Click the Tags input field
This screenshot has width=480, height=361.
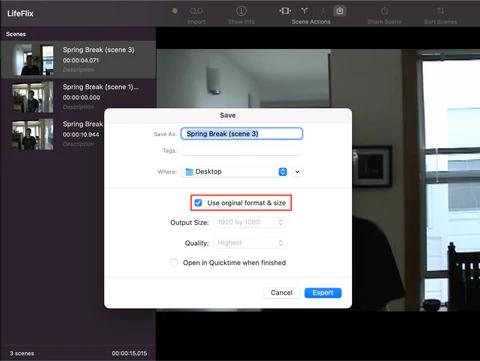point(242,151)
